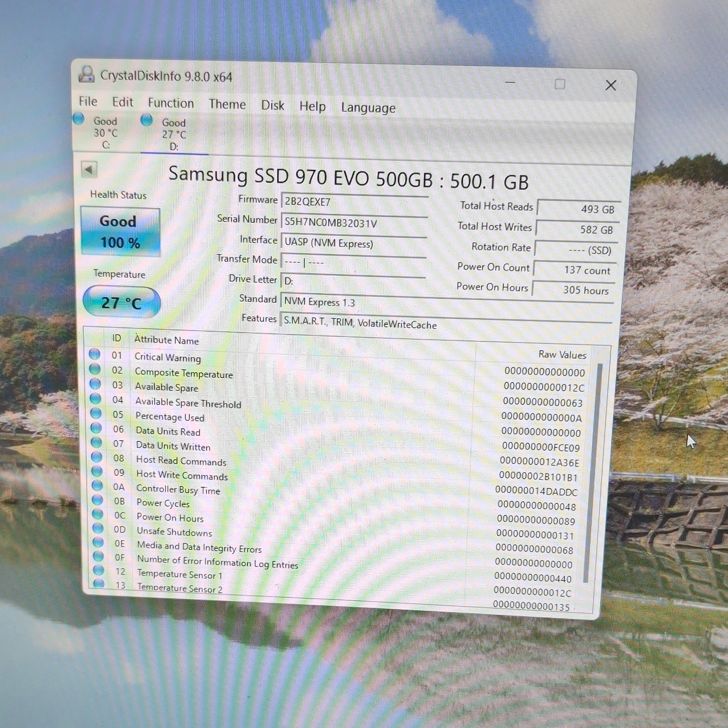Click the Good 100 % health status button

pos(120,232)
